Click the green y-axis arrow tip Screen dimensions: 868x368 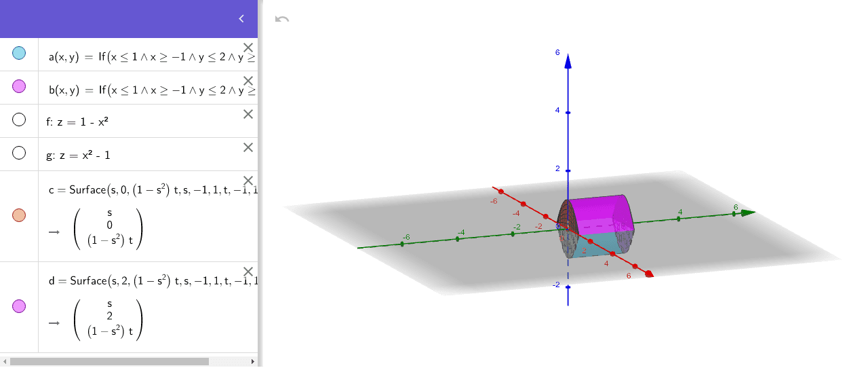pyautogui.click(x=749, y=213)
